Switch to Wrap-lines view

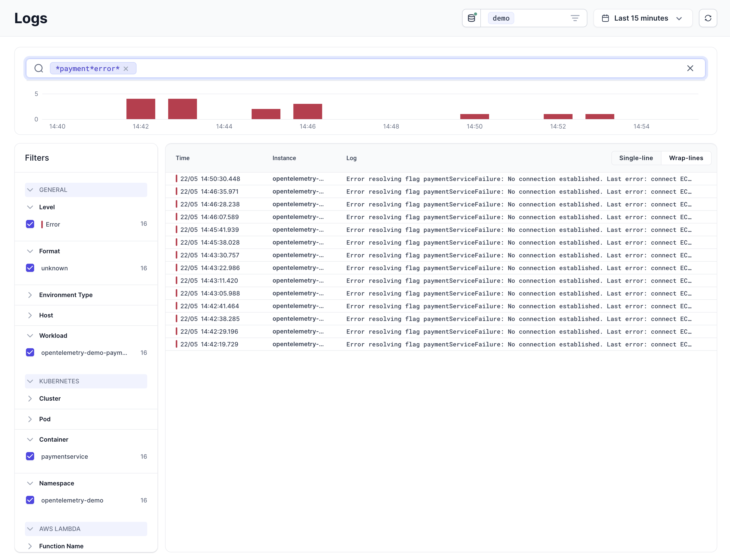[686, 158]
